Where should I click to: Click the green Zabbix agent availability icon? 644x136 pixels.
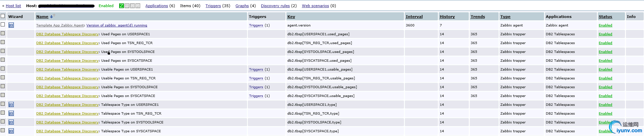coord(122,6)
